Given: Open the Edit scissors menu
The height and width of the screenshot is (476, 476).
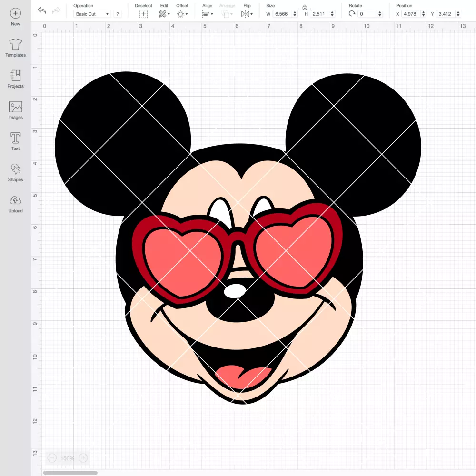Looking at the screenshot, I should click(164, 14).
